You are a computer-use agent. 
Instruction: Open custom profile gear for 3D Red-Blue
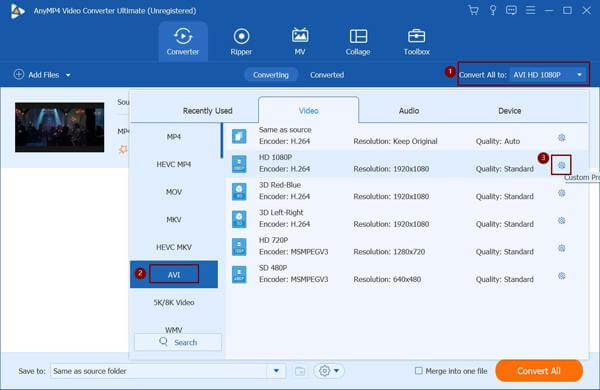[x=561, y=193]
